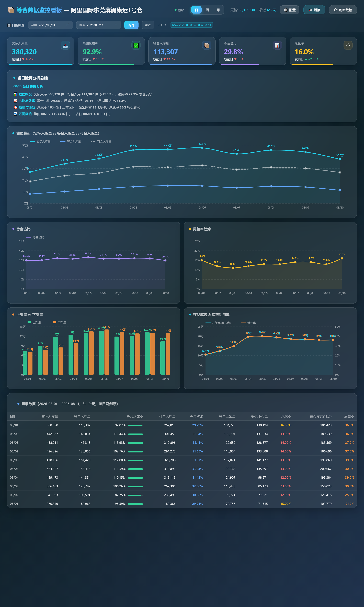Viewport: 364px width, 607px height.
Task: Toggle the 满载率 legend series
Action: 248,323
